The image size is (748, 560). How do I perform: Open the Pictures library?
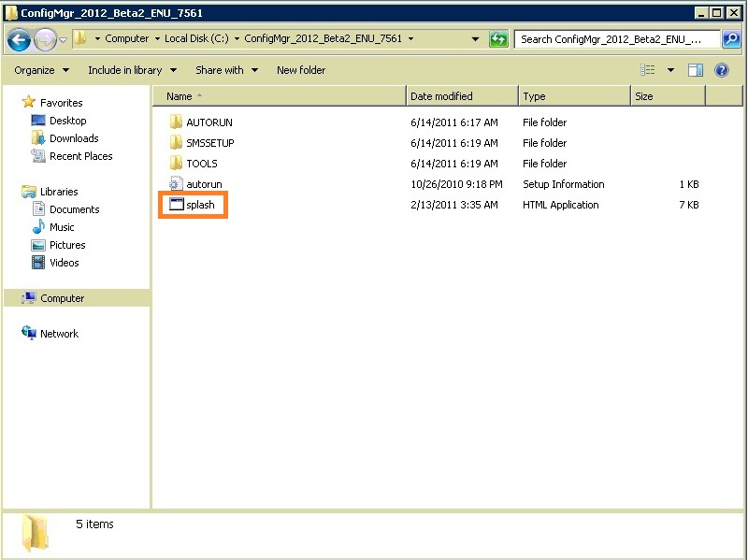tap(67, 245)
